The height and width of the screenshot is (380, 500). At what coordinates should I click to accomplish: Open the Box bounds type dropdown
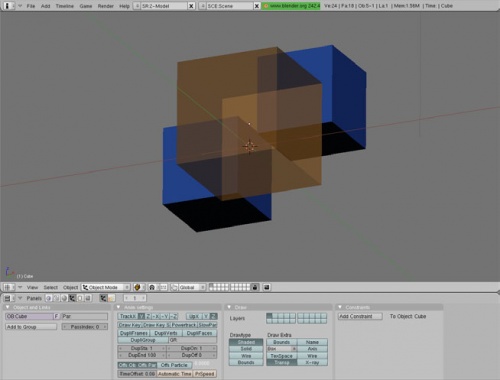[x=282, y=349]
